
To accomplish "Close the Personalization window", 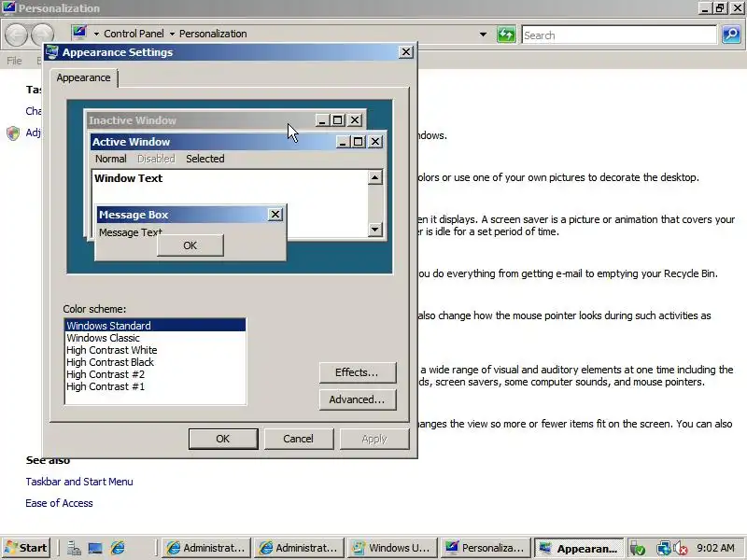I will tap(737, 7).
